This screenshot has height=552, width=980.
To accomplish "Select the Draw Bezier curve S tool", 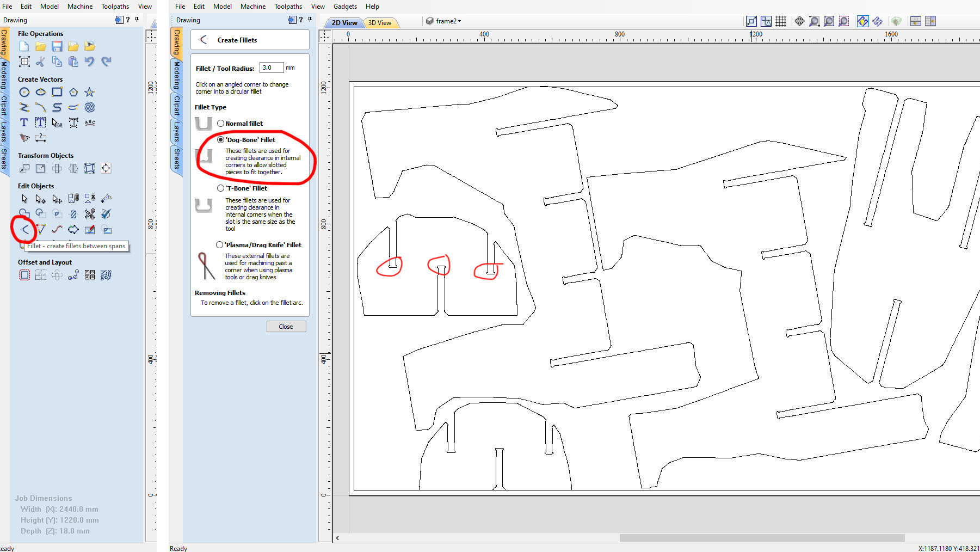I will [57, 107].
